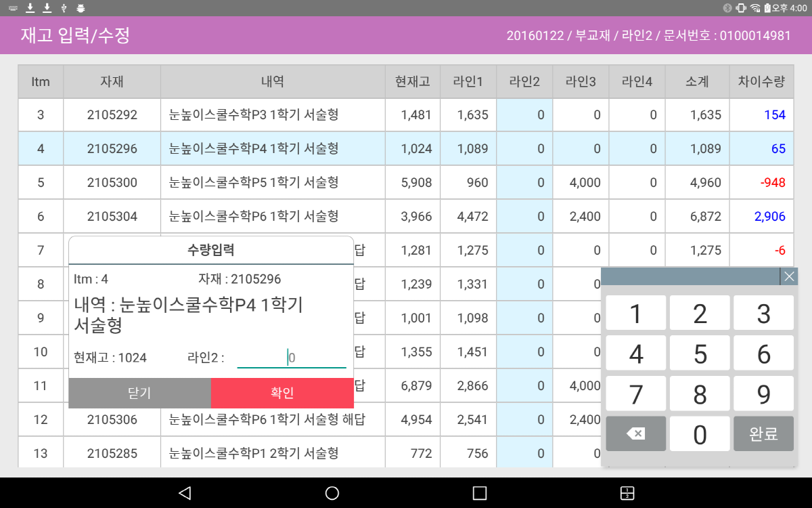Click the 차이수량 column header
Viewport: 812px width, 508px height.
[x=761, y=82]
